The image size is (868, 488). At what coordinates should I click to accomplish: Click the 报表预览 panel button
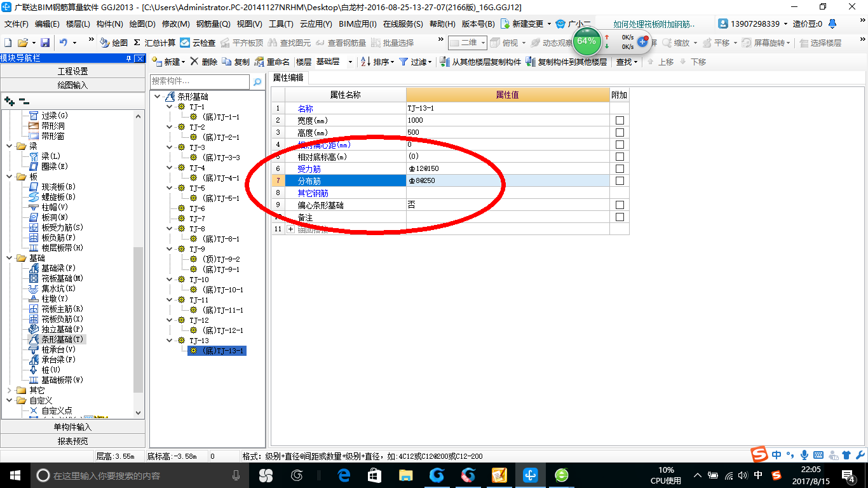[72, 441]
